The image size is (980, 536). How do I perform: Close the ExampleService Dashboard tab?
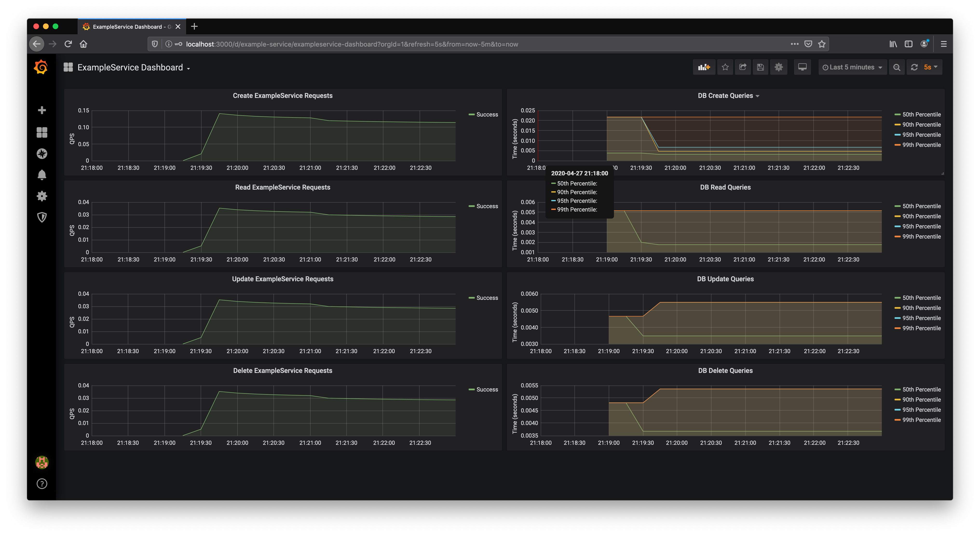coord(178,27)
